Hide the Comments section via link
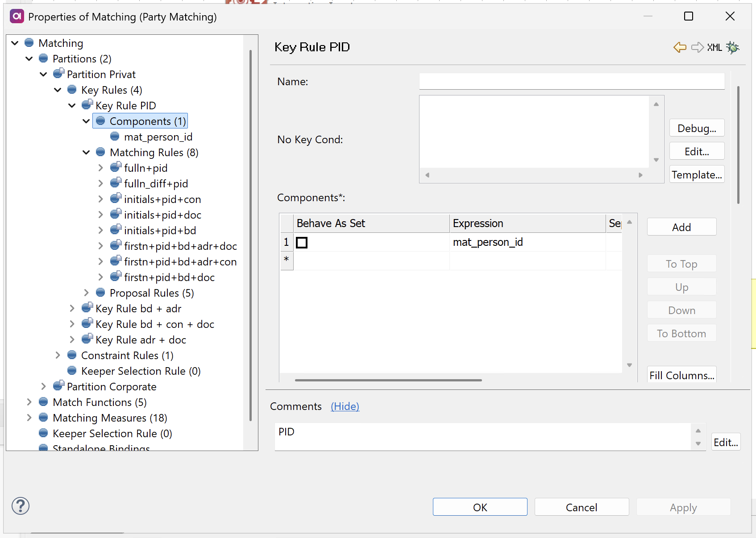 click(x=345, y=406)
